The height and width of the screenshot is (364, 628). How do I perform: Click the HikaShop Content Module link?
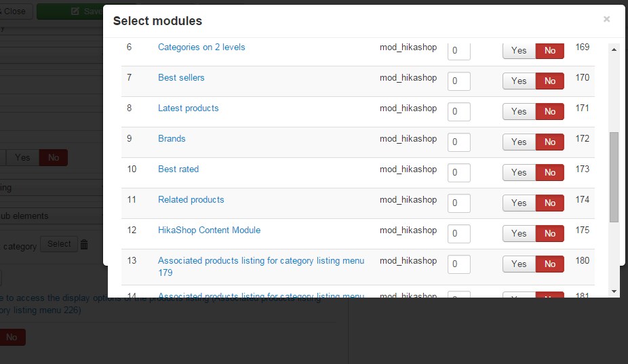[x=209, y=230]
